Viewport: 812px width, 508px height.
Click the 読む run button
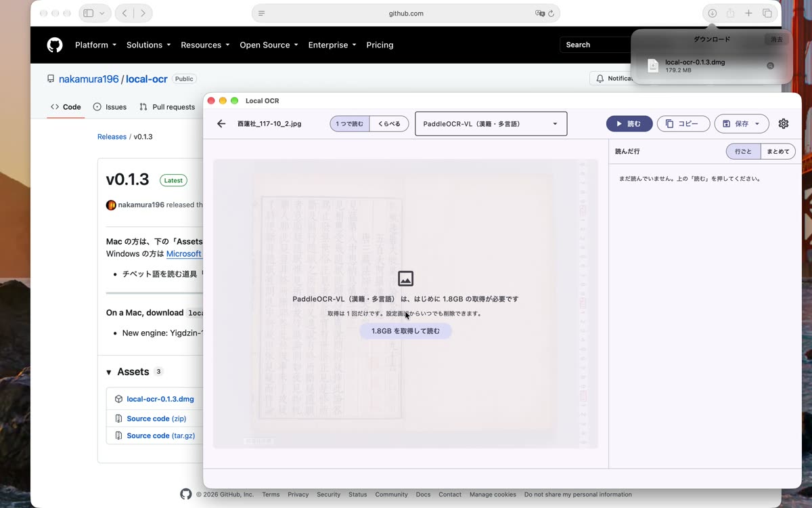(x=629, y=124)
